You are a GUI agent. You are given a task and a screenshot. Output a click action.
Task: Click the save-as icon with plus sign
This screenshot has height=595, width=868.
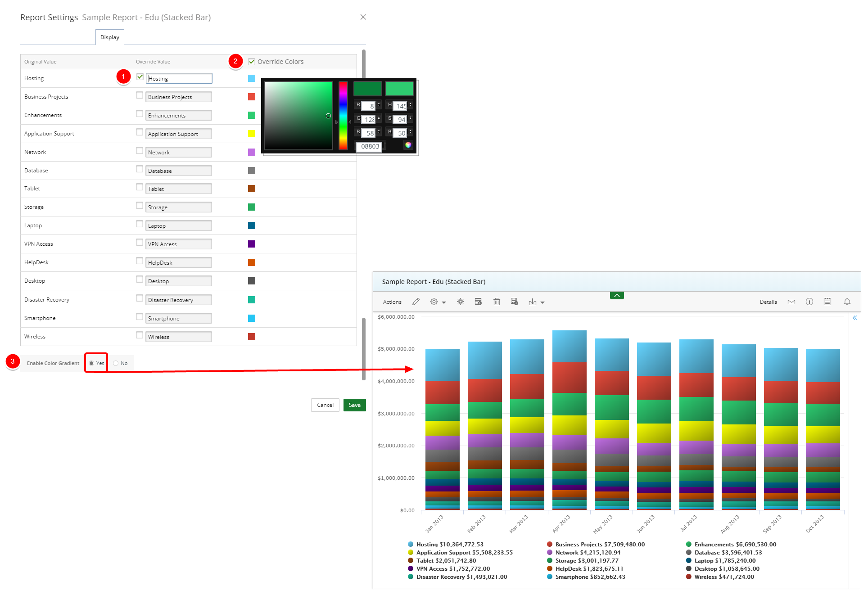[515, 302]
